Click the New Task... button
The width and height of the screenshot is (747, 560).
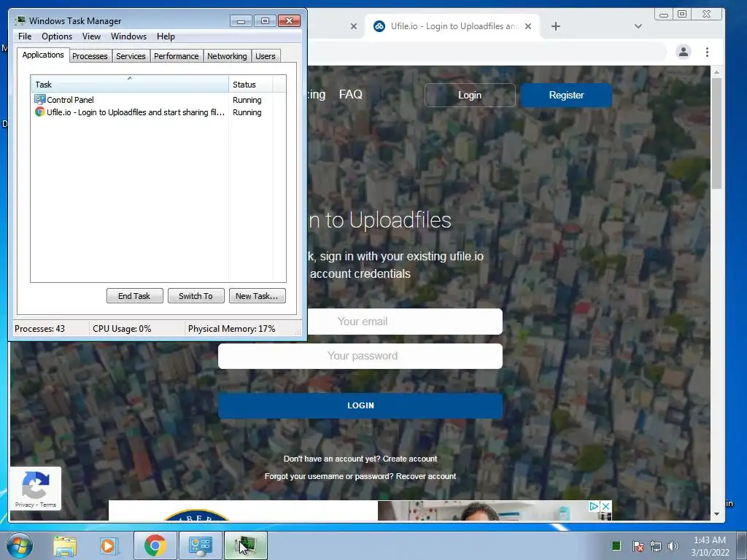[258, 296]
